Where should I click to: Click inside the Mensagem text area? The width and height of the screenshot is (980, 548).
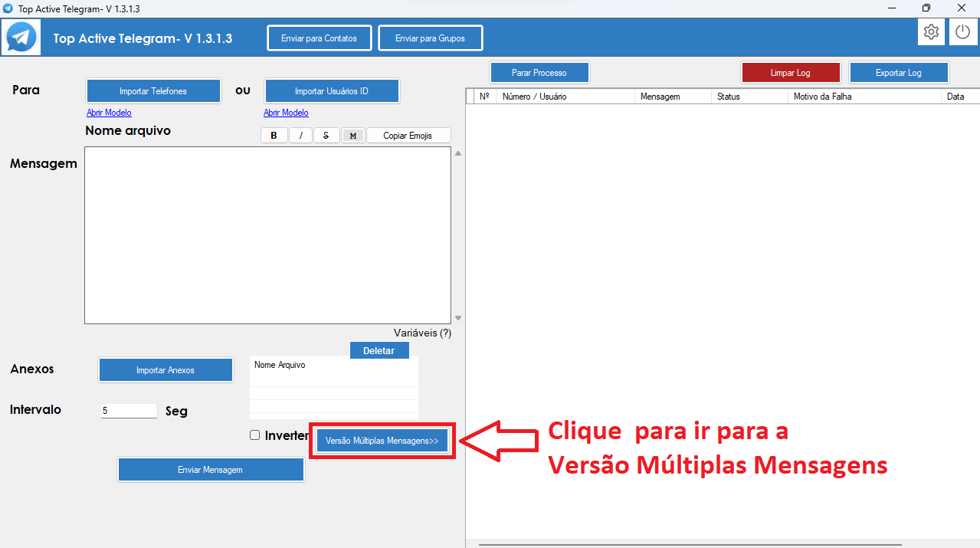click(x=267, y=235)
